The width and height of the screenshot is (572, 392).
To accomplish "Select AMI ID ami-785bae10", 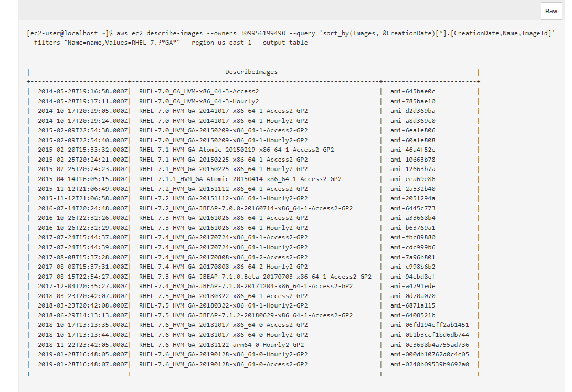I will pyautogui.click(x=412, y=101).
